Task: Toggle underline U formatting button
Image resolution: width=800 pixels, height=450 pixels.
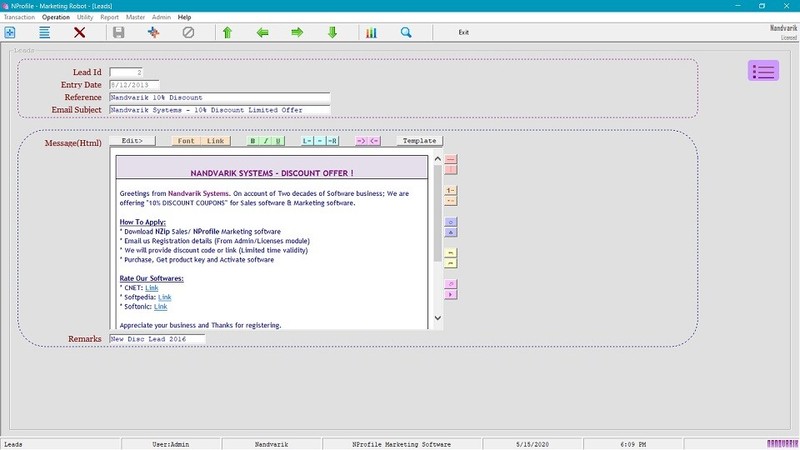Action: point(278,141)
